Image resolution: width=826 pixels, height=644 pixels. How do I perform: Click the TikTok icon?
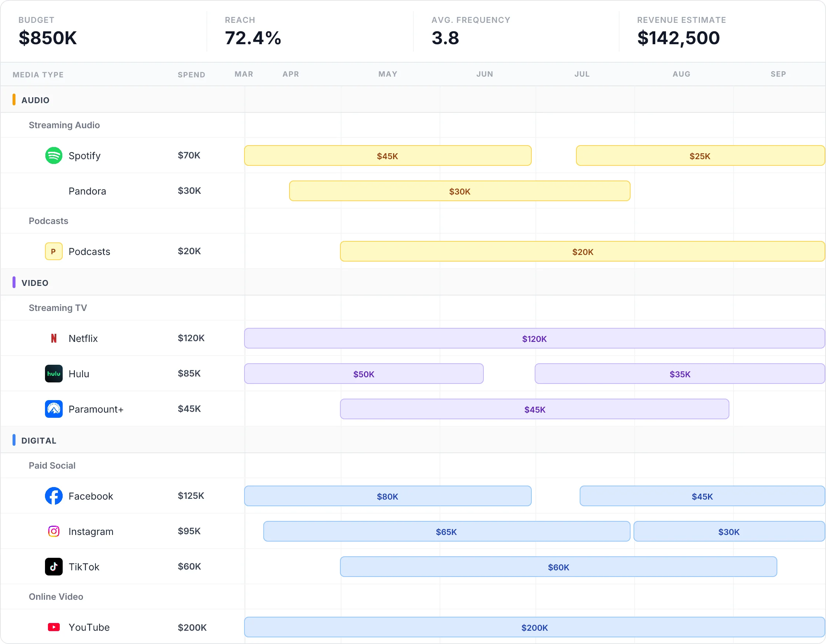point(54,567)
